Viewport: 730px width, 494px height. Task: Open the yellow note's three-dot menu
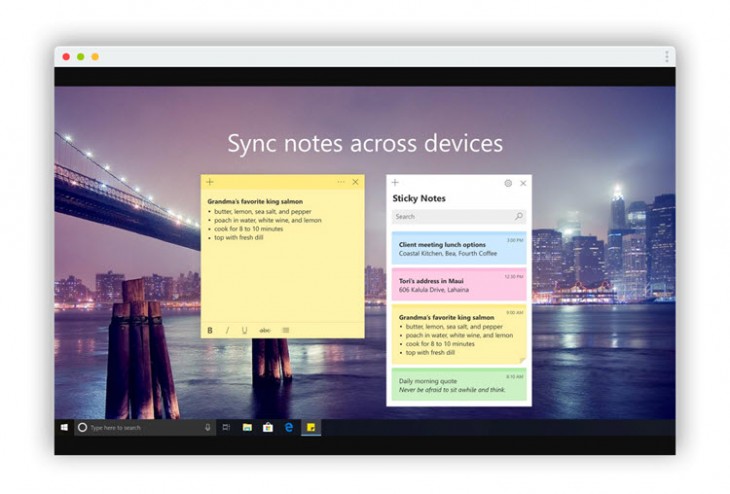[x=341, y=182]
